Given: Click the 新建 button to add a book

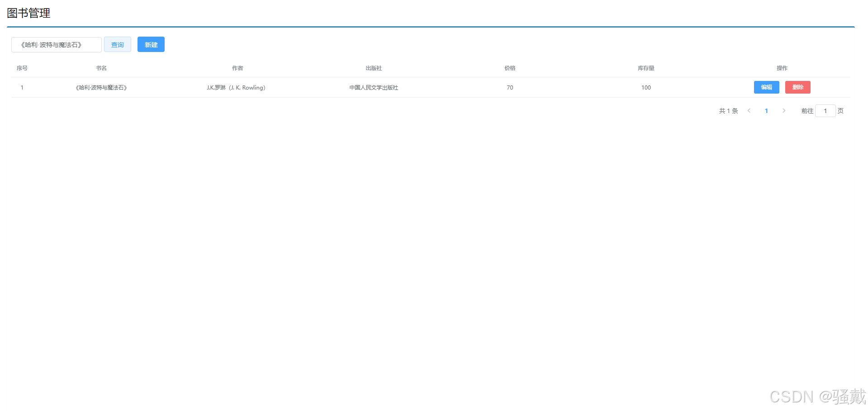Looking at the screenshot, I should click(151, 44).
